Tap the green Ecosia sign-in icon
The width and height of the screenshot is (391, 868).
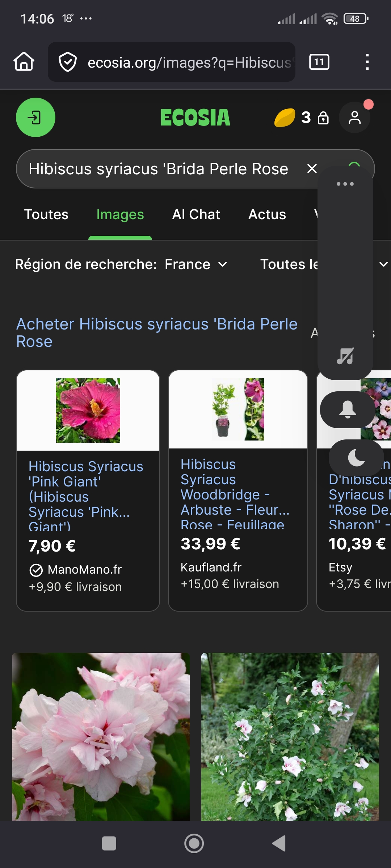tap(35, 118)
